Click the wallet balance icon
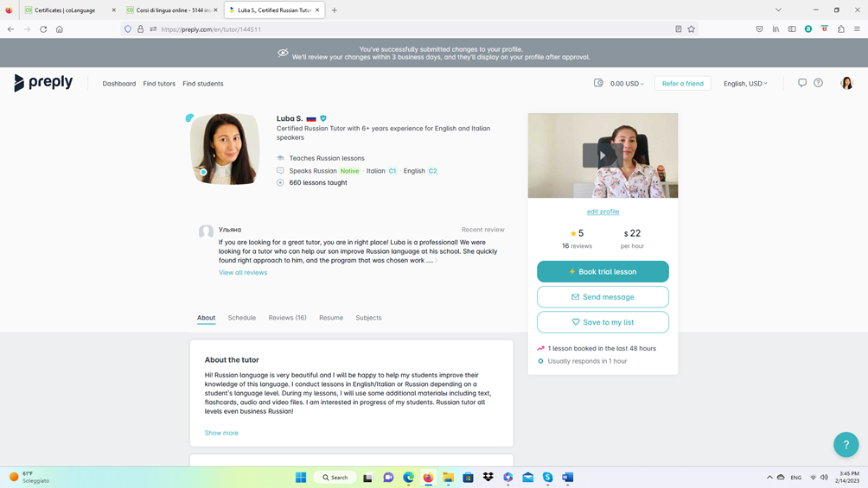This screenshot has height=488, width=868. [598, 83]
